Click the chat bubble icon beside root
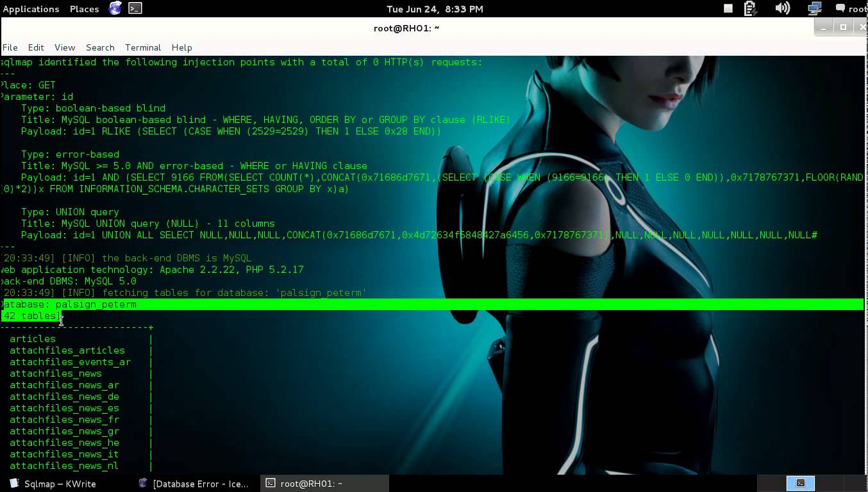This screenshot has height=492, width=868. (840, 8)
